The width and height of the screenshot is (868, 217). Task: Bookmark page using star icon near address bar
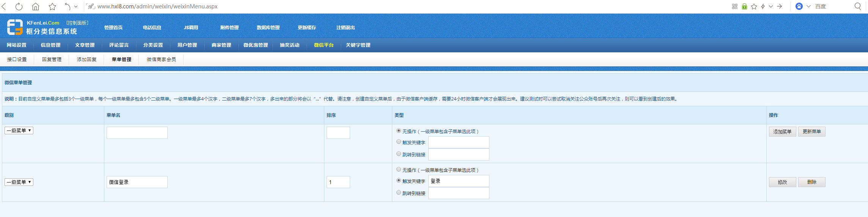pos(52,6)
